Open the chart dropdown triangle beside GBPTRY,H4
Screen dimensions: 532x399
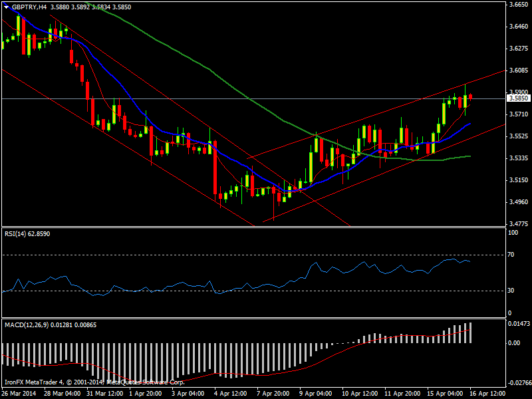click(7, 7)
